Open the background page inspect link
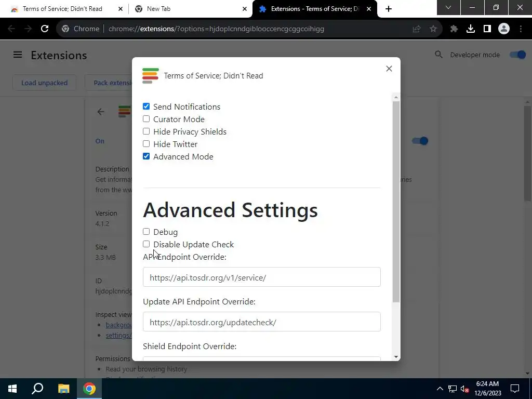532x399 pixels. point(119,325)
